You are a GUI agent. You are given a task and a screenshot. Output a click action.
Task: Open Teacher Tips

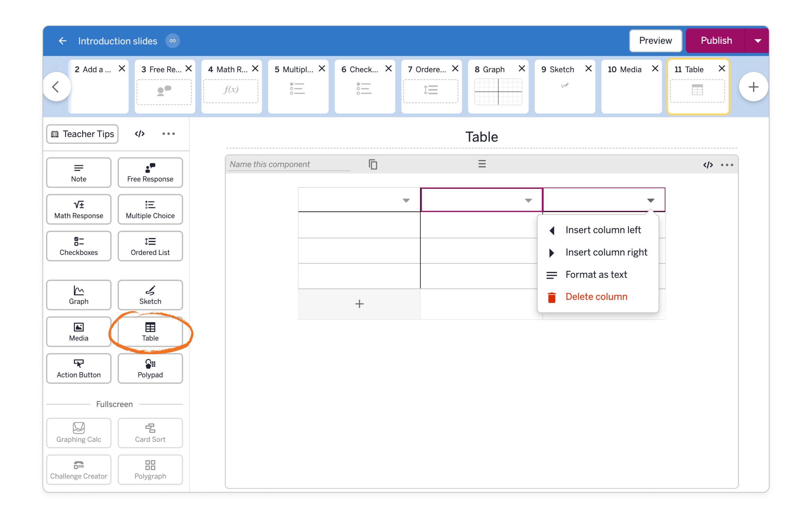coord(82,134)
